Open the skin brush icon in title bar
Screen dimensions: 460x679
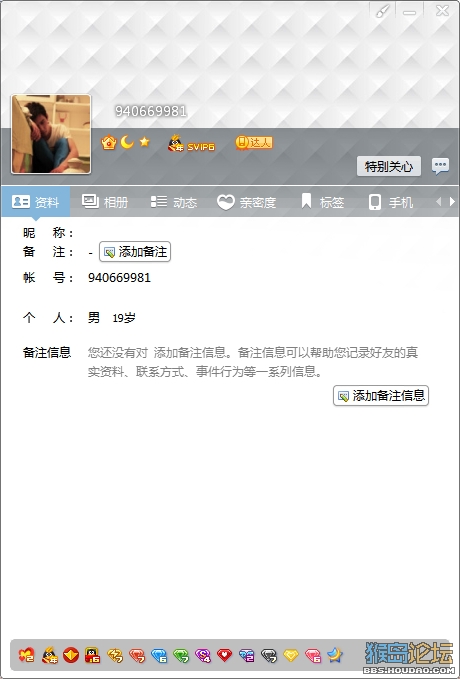pyautogui.click(x=382, y=11)
